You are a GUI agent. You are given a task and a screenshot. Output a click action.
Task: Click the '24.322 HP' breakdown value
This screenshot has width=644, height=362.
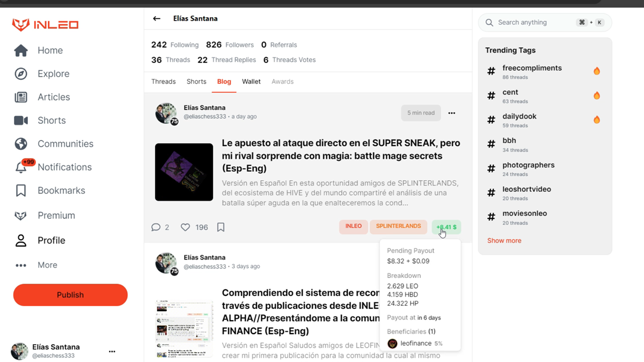[402, 304]
